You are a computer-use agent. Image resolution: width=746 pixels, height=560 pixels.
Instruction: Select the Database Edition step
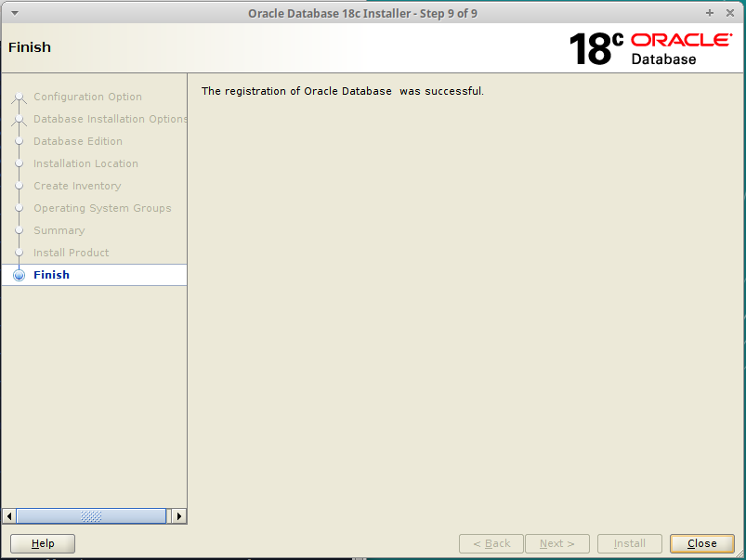click(x=77, y=141)
